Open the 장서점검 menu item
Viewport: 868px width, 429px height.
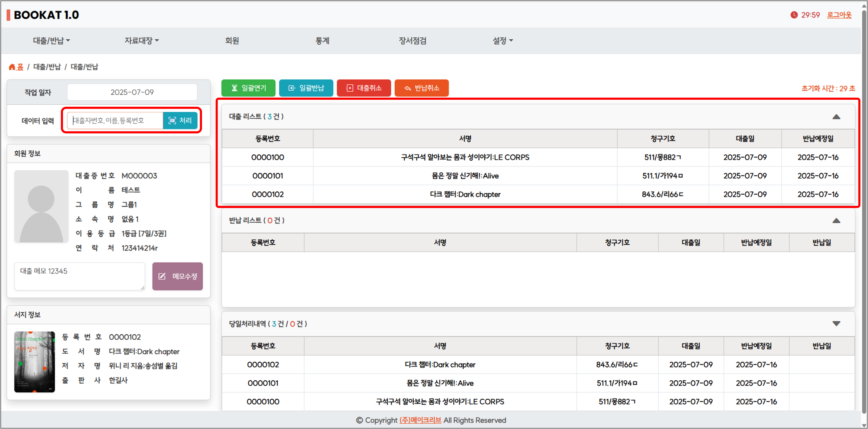[412, 40]
